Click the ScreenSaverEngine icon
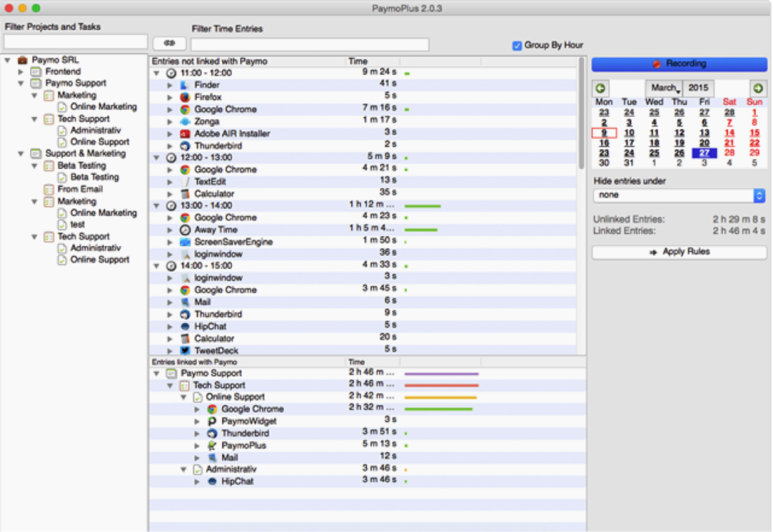The height and width of the screenshot is (532, 773). pyautogui.click(x=185, y=242)
